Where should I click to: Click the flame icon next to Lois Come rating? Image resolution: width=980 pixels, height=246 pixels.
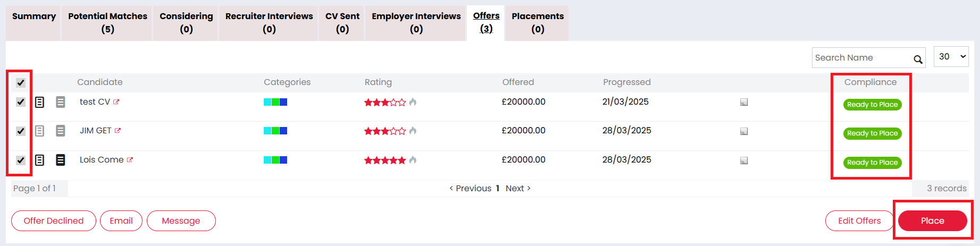point(413,160)
